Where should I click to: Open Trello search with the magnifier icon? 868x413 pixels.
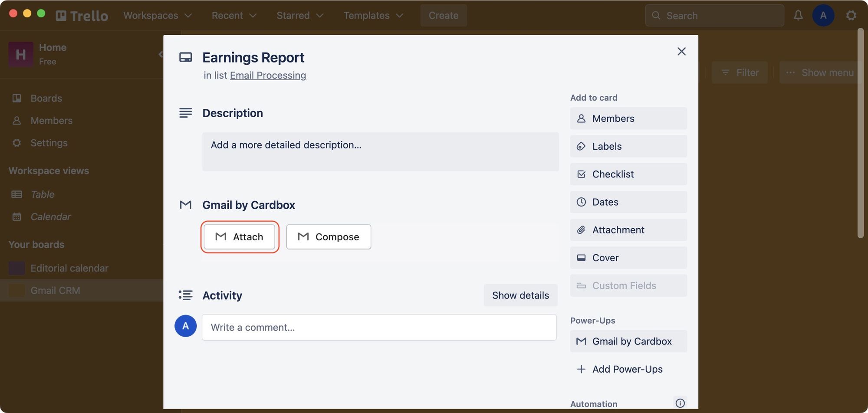click(657, 15)
